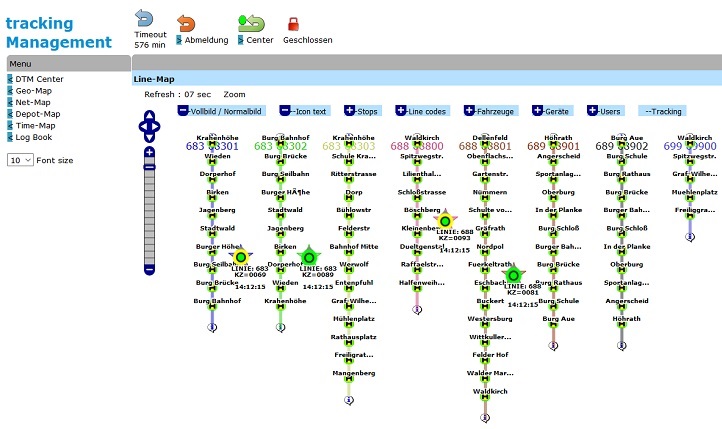Enable the Stops overlay
The width and height of the screenshot is (722, 429).
click(x=363, y=111)
